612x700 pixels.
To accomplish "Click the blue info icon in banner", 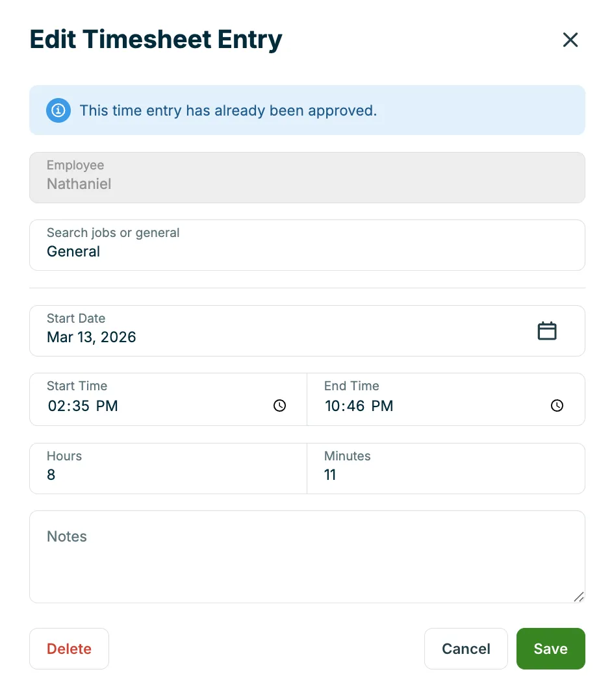I will (58, 110).
